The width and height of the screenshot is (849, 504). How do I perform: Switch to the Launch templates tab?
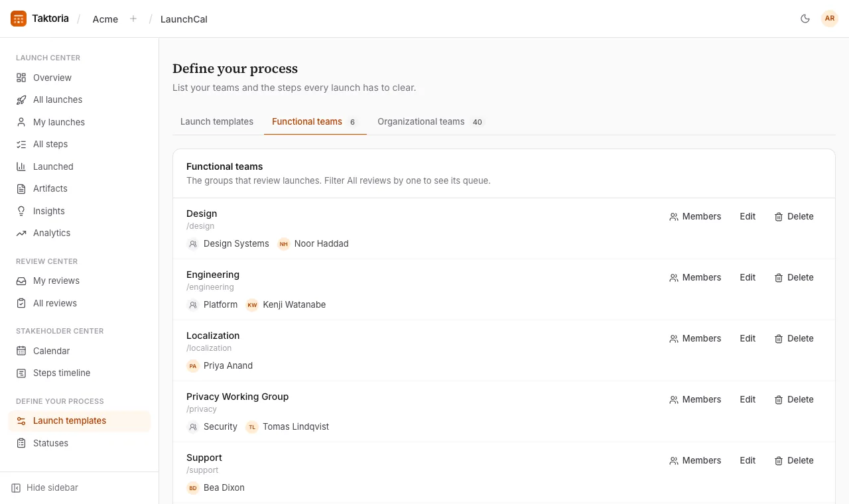point(217,121)
